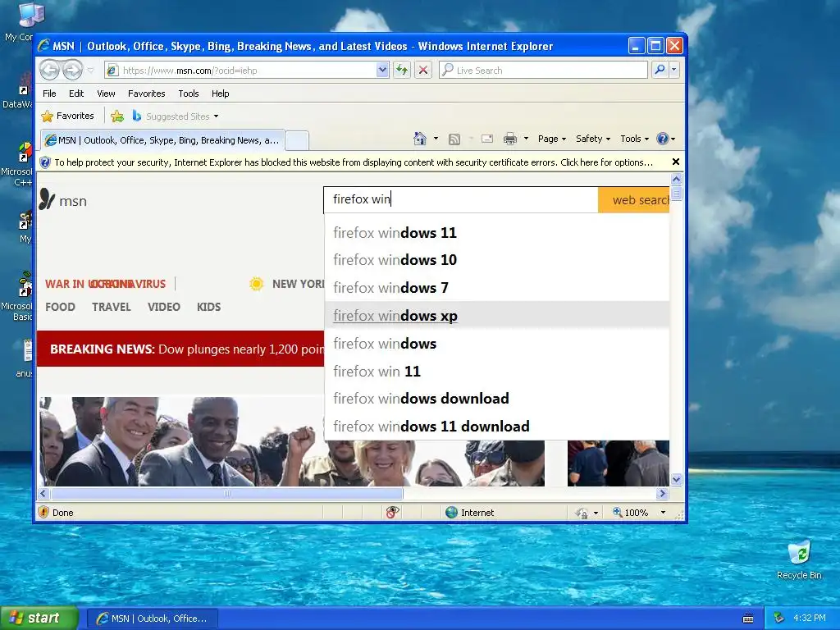Click the Home page icon
This screenshot has height=630, width=840.
click(420, 139)
